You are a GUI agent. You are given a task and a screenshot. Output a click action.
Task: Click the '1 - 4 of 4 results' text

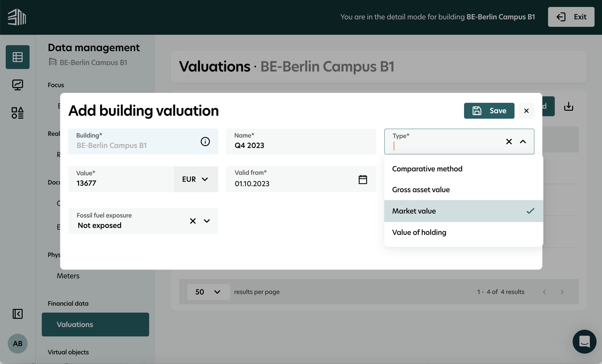pos(501,292)
